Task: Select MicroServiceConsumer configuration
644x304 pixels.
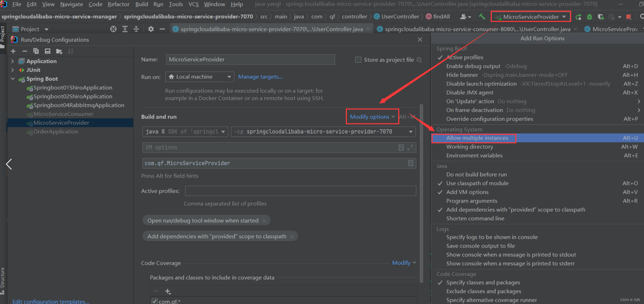Action: (x=63, y=114)
